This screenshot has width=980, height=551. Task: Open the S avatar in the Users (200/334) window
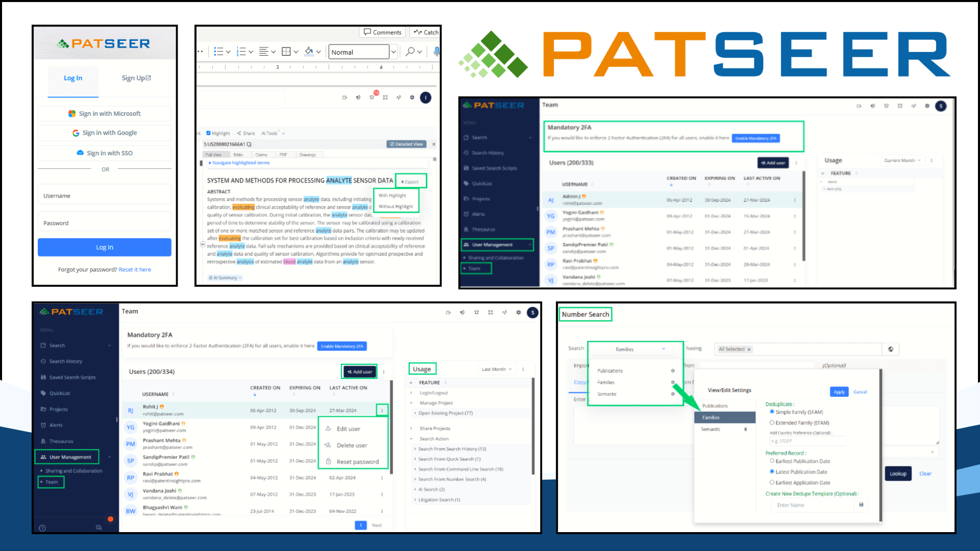(532, 312)
